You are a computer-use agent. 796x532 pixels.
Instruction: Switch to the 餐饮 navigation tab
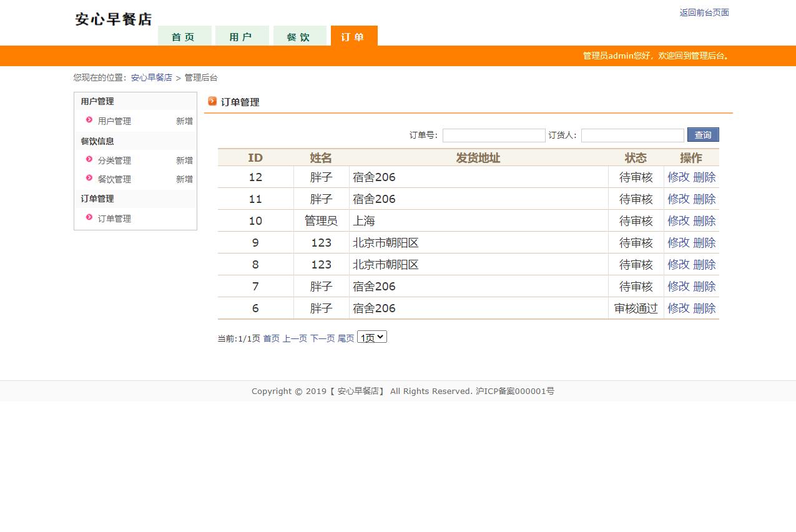299,36
